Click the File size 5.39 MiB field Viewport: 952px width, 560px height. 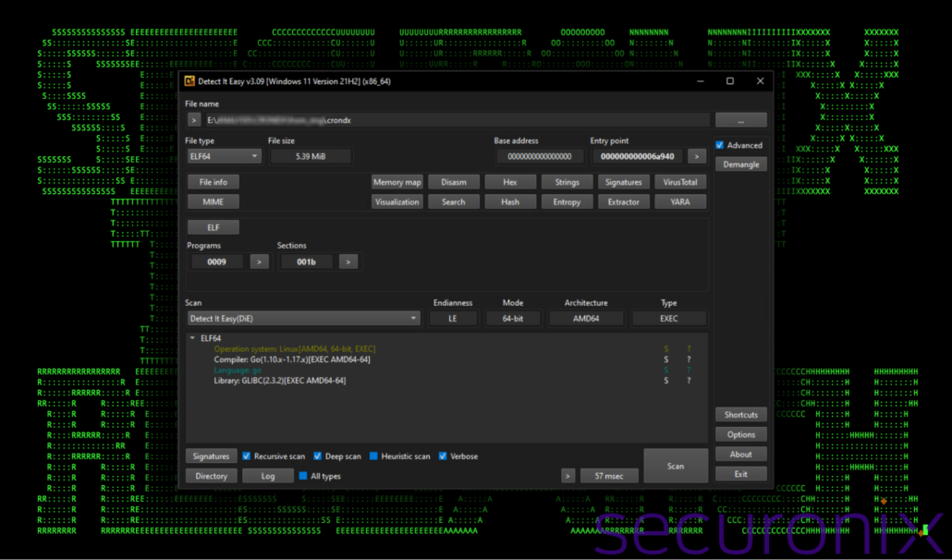(311, 156)
